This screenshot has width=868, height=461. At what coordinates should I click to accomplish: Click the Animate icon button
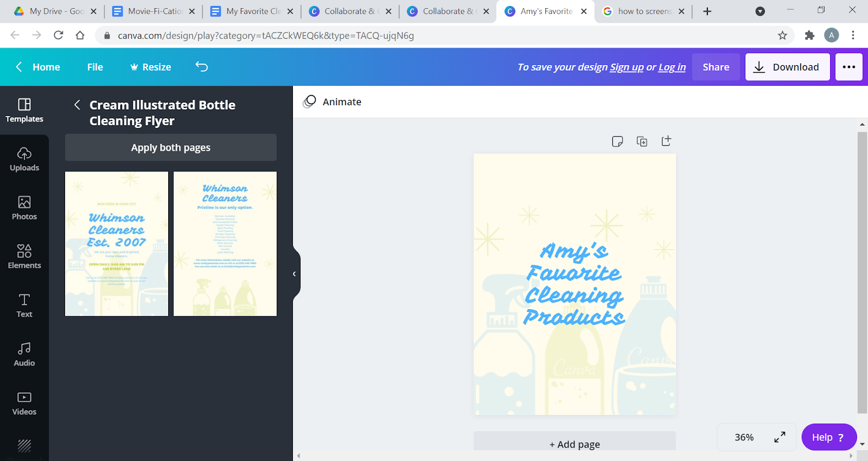tap(333, 102)
